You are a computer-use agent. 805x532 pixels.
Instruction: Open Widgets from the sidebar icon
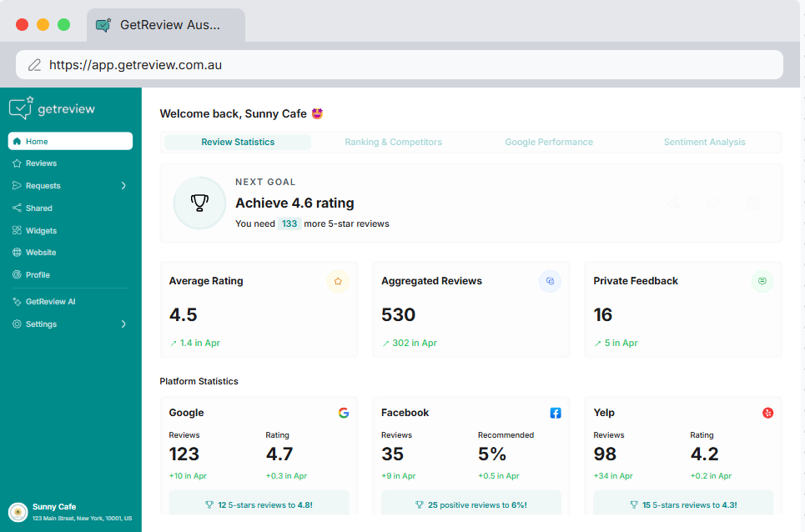click(17, 230)
